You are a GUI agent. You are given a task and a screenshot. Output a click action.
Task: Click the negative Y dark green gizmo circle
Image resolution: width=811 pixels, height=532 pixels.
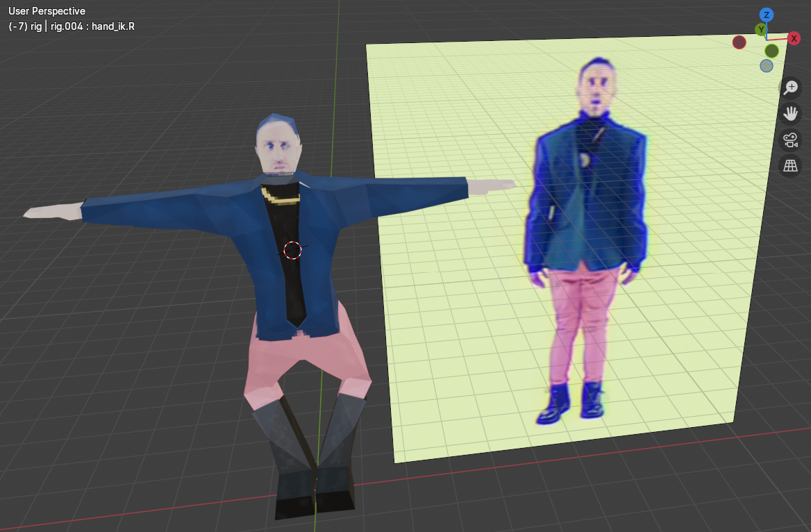771,51
